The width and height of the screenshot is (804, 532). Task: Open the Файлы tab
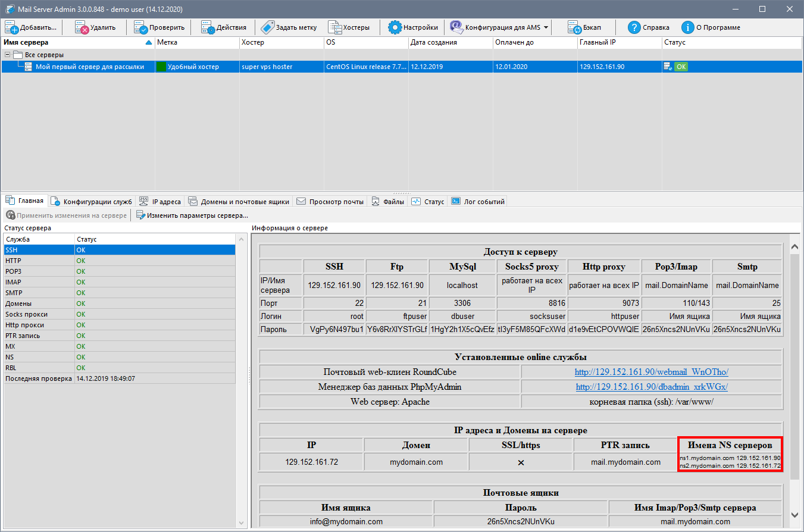387,202
